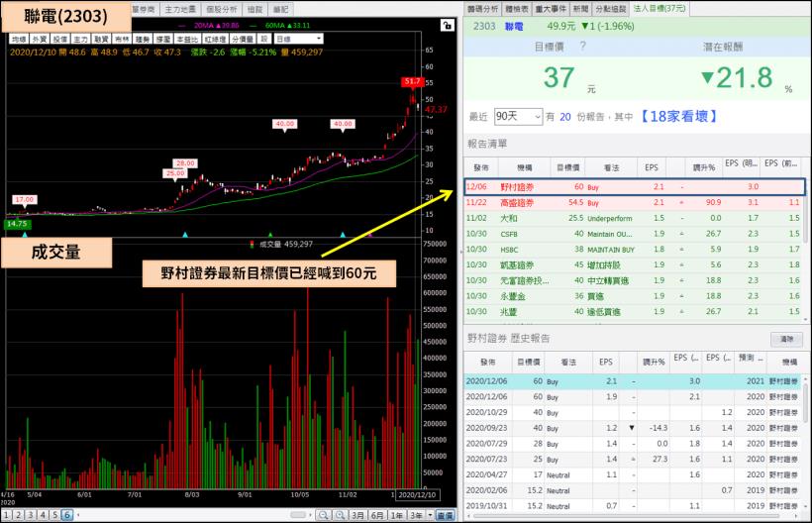Click the first cyan triangle marker under the chart
This screenshot has width=812, height=523.
tap(25, 235)
